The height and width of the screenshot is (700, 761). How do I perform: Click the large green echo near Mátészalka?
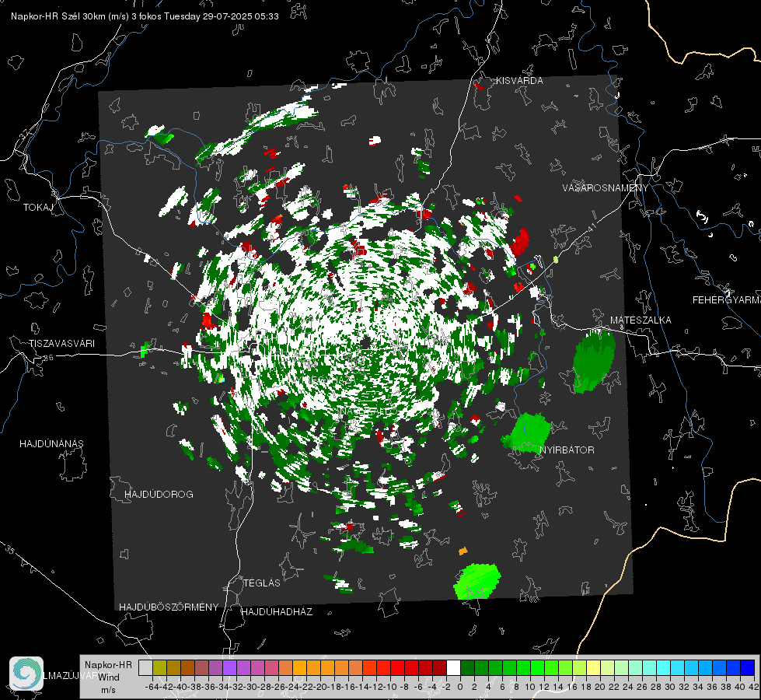[594, 361]
